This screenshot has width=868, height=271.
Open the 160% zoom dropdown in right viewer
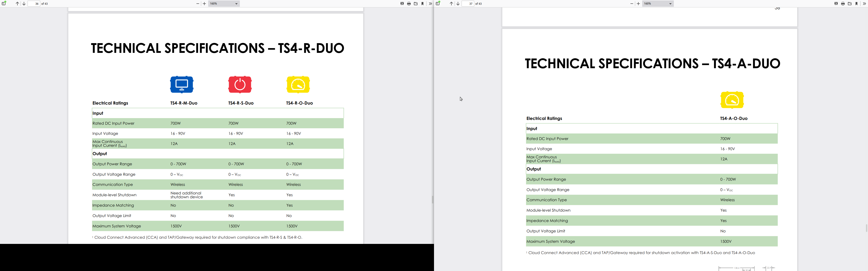658,4
